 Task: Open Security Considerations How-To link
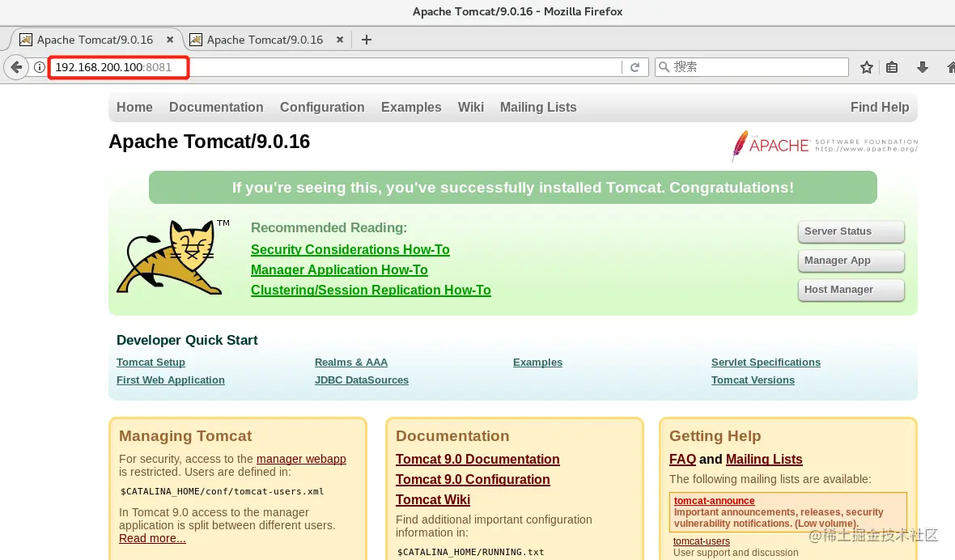(x=350, y=249)
